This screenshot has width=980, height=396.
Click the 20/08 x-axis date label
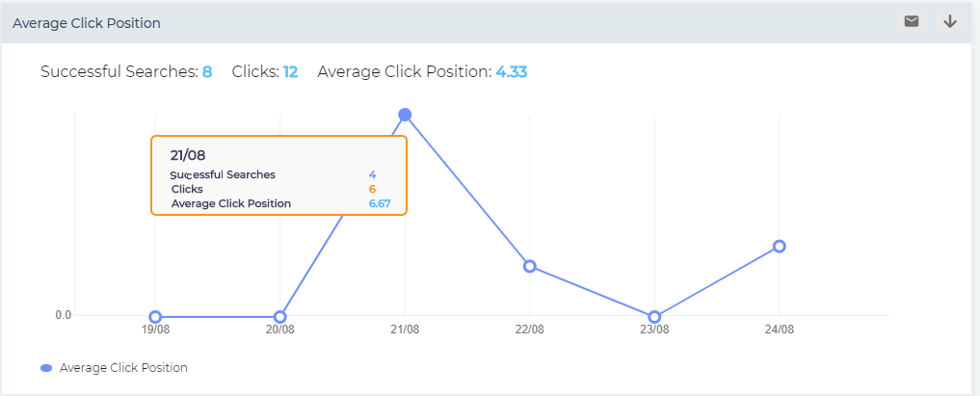point(280,330)
